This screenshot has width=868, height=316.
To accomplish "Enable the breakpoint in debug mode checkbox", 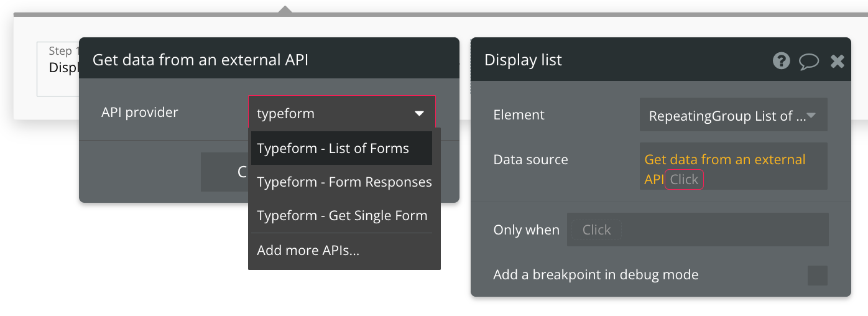I will 817,275.
